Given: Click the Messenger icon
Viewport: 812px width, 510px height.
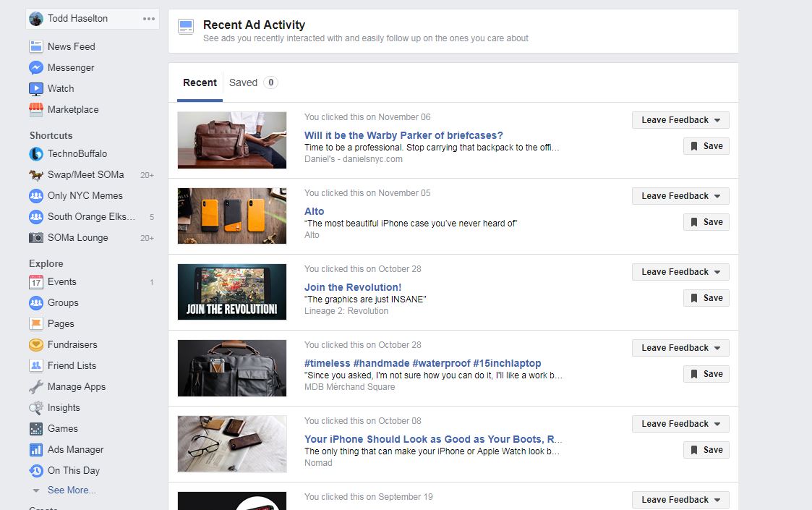Looking at the screenshot, I should point(35,67).
